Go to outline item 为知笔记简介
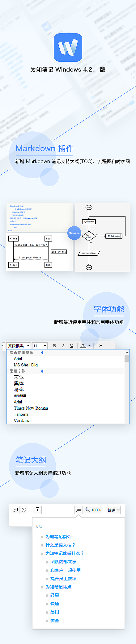The height and width of the screenshot is (644, 136). 58,537
